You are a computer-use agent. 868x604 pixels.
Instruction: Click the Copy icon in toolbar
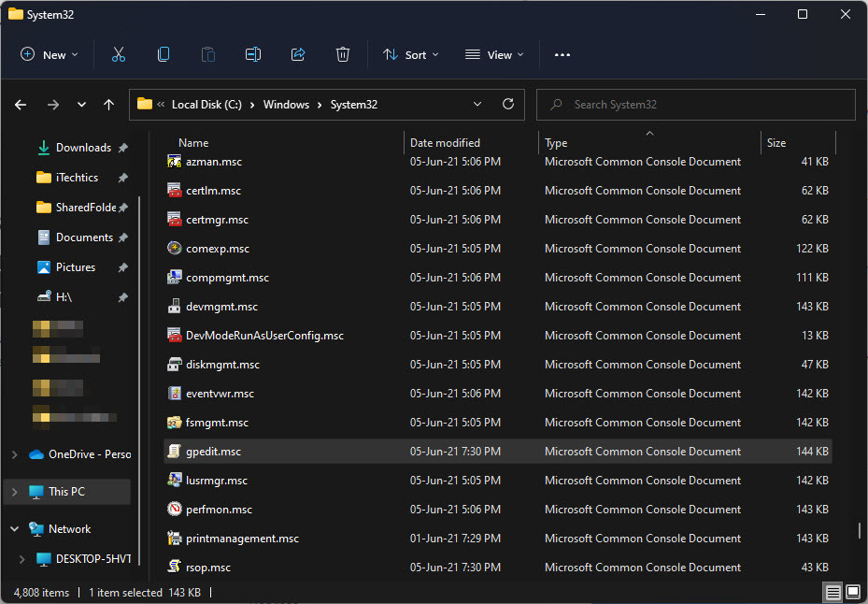(164, 54)
